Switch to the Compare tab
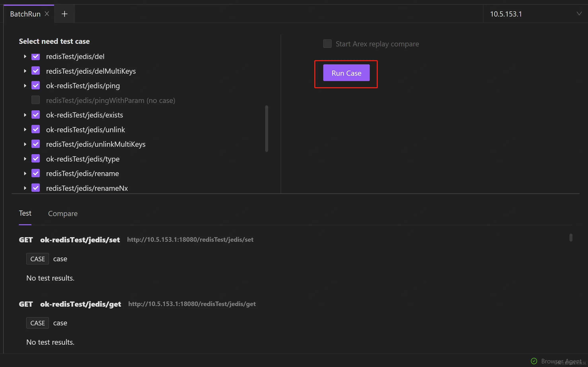Image resolution: width=588 pixels, height=367 pixels. [63, 214]
